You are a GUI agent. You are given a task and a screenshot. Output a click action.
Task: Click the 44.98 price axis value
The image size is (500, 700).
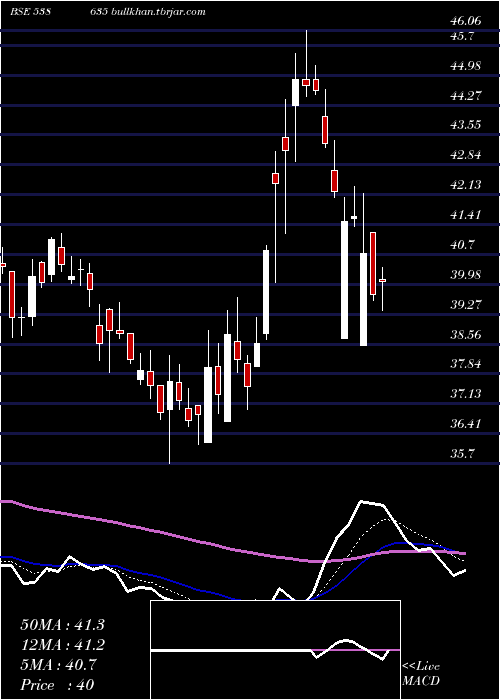pyautogui.click(x=466, y=66)
